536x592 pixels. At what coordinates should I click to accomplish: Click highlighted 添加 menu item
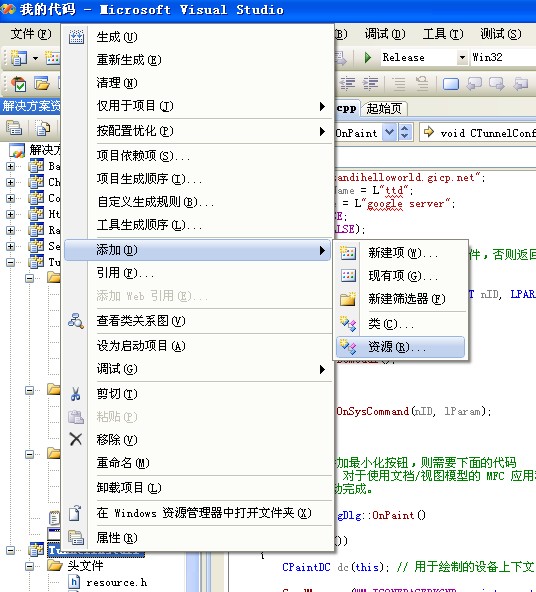[198, 250]
